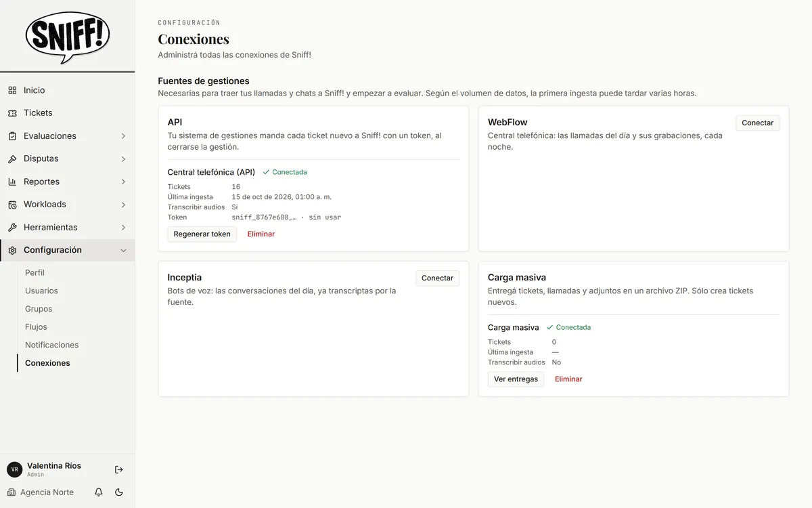This screenshot has width=812, height=508.
Task: Connect the Inceptia source
Action: coord(437,278)
